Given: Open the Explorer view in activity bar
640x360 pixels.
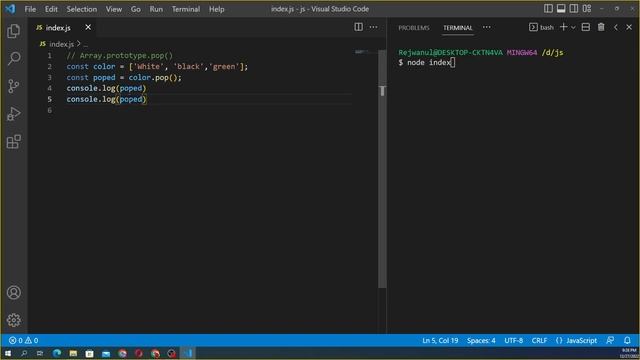Looking at the screenshot, I should click(x=13, y=31).
